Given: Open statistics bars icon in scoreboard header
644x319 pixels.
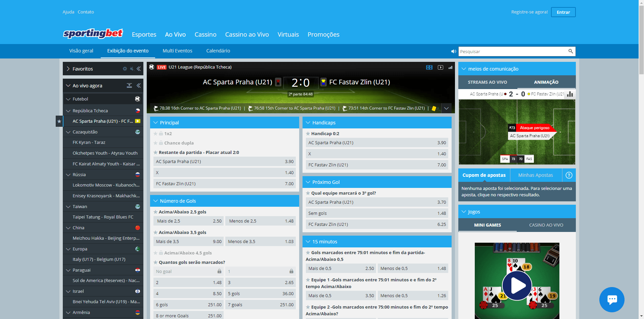Looking at the screenshot, I should point(450,67).
